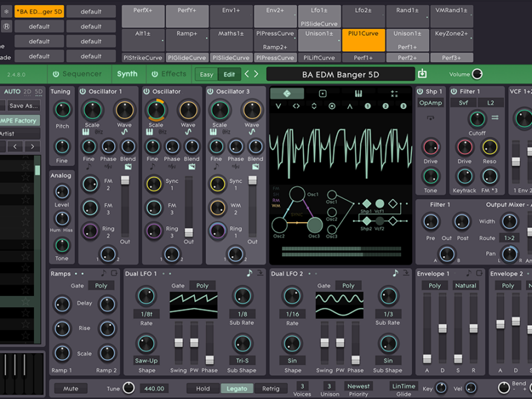Viewport: 532px width, 399px height.
Task: Click the note sync icon in Dual LFO 1
Action: [x=250, y=273]
